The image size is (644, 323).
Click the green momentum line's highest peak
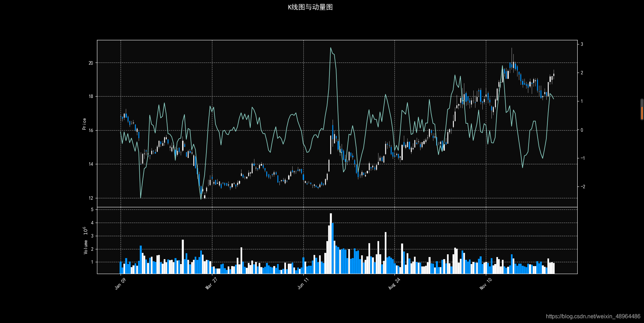click(x=330, y=48)
